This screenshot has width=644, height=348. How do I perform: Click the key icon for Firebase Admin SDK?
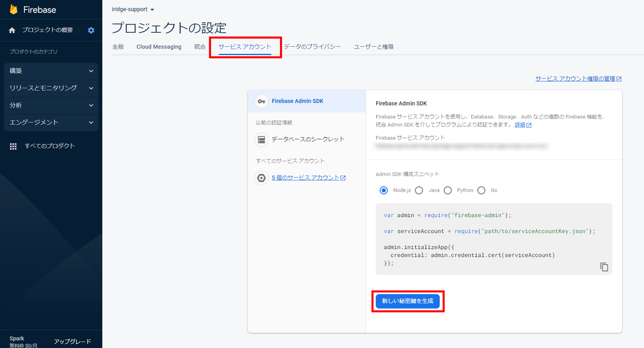(261, 101)
